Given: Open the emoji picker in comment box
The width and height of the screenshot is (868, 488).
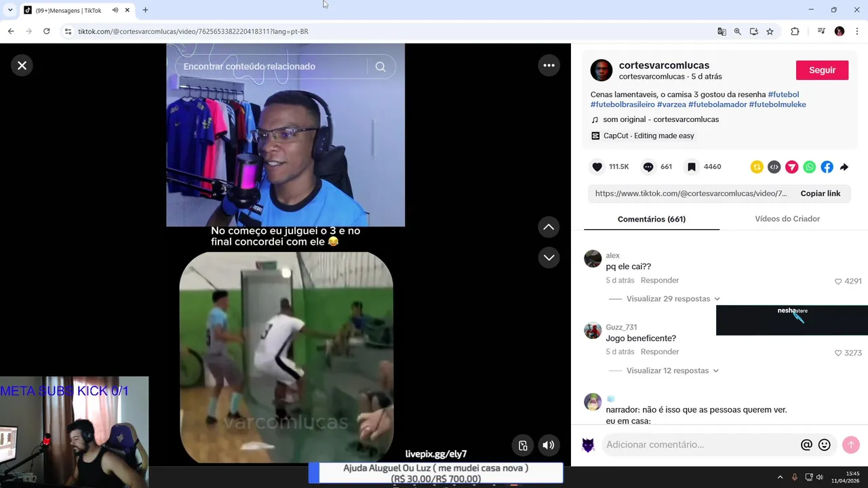Looking at the screenshot, I should [825, 445].
